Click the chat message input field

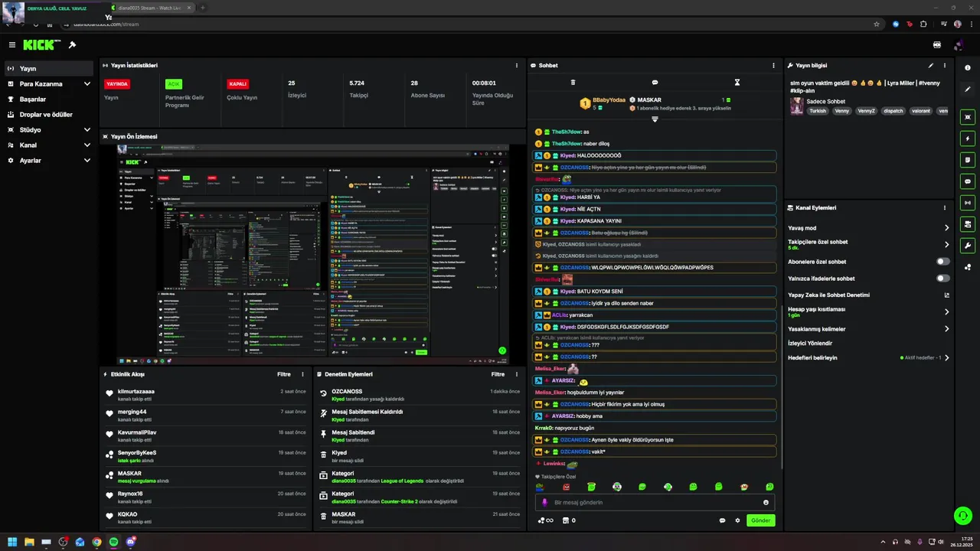tap(655, 503)
